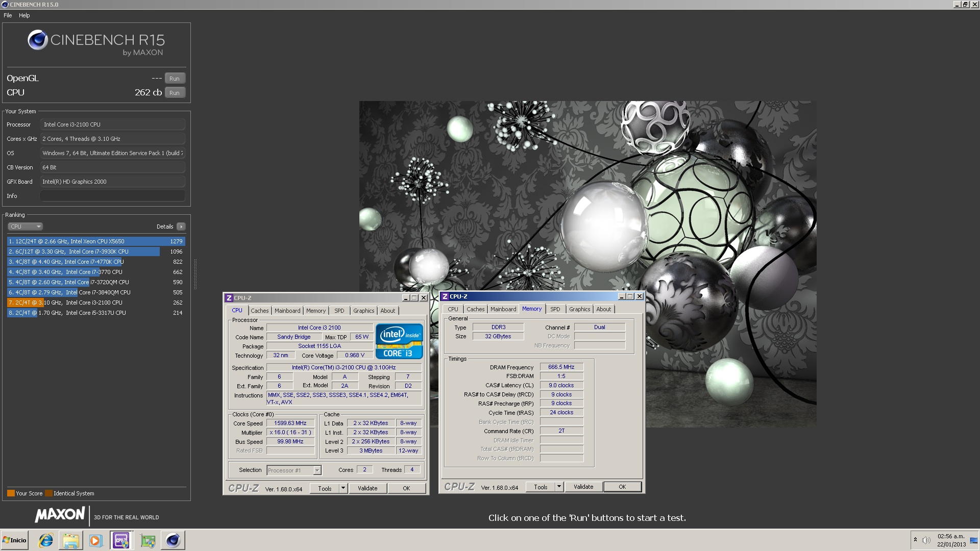Image resolution: width=980 pixels, height=551 pixels.
Task: Click Tools button in right CPU-Z window
Action: click(541, 487)
